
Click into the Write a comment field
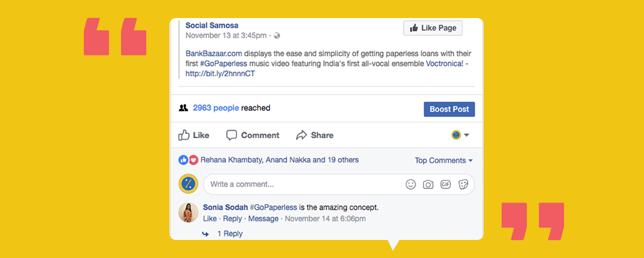pos(303,184)
